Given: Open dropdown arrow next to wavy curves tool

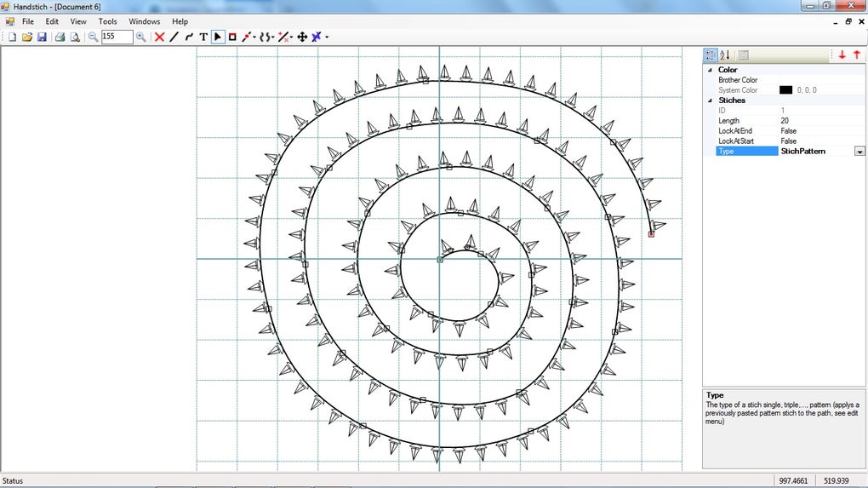Looking at the screenshot, I should click(x=273, y=37).
